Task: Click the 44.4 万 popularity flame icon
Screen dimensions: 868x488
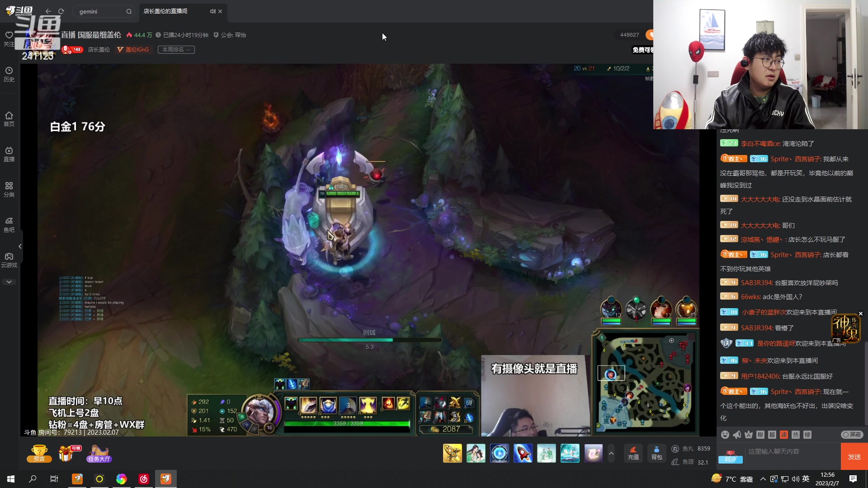Action: [129, 35]
